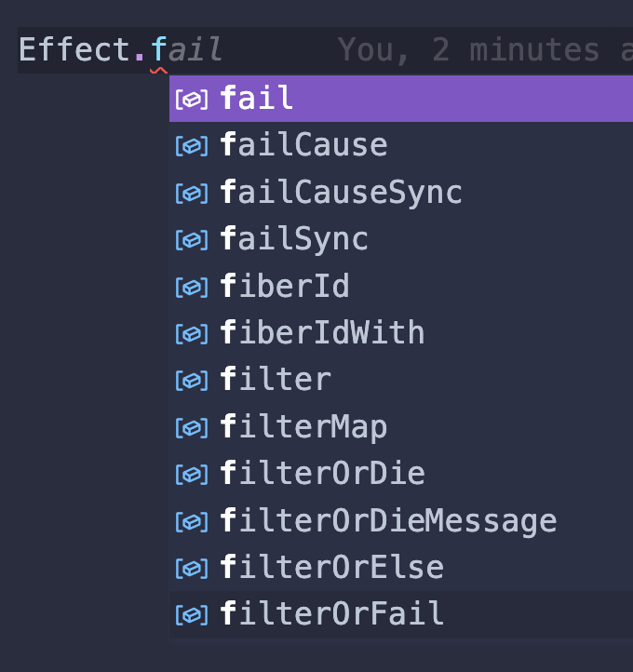Click the method icon beside fiberId
Viewport: 633px width, 672px height.
[191, 287]
